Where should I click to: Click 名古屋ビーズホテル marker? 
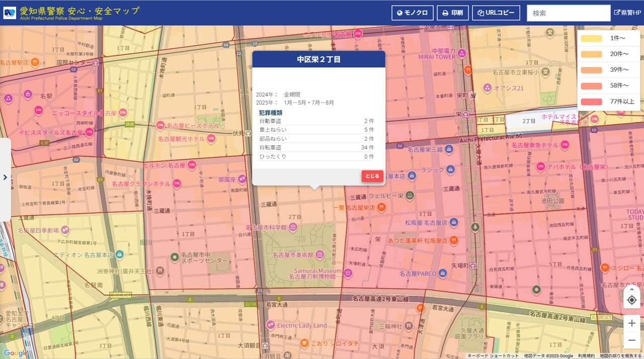pyautogui.click(x=160, y=125)
